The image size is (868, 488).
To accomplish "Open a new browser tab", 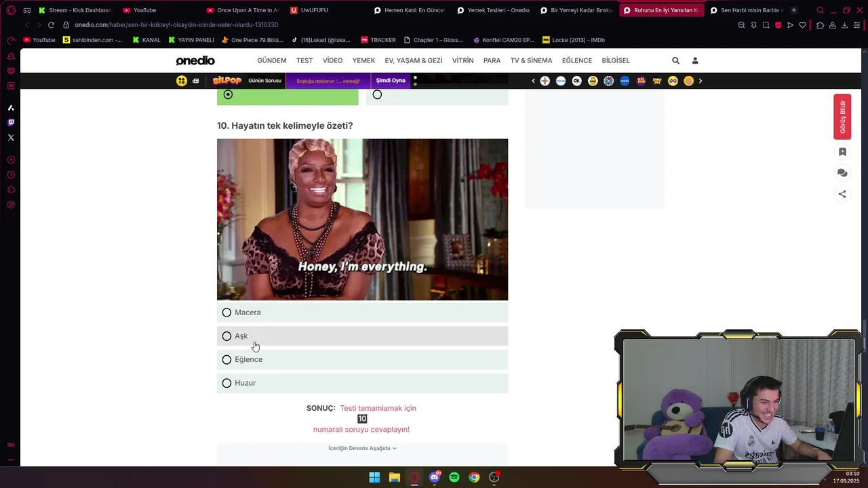I will pyautogui.click(x=794, y=10).
